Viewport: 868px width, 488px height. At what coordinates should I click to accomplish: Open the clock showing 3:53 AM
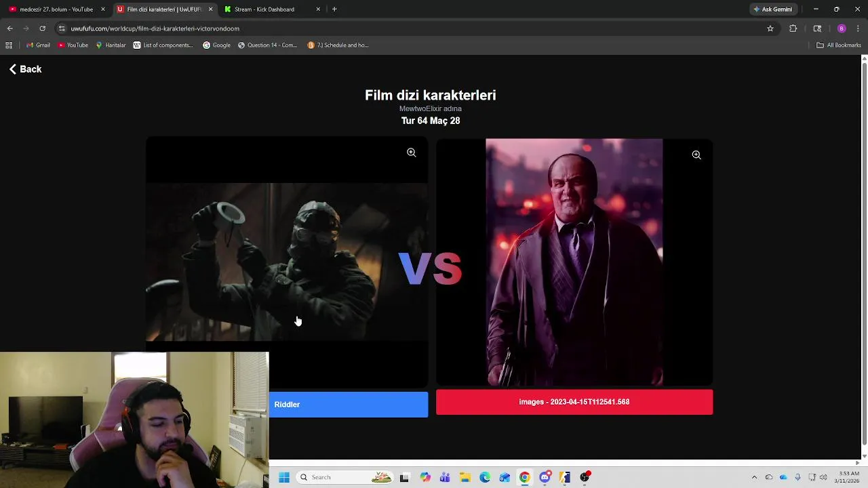click(x=848, y=477)
